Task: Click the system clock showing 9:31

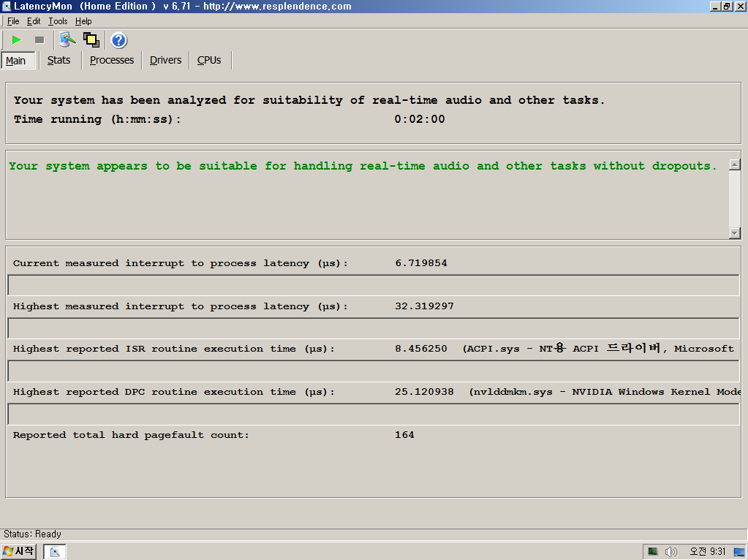Action: point(708,551)
